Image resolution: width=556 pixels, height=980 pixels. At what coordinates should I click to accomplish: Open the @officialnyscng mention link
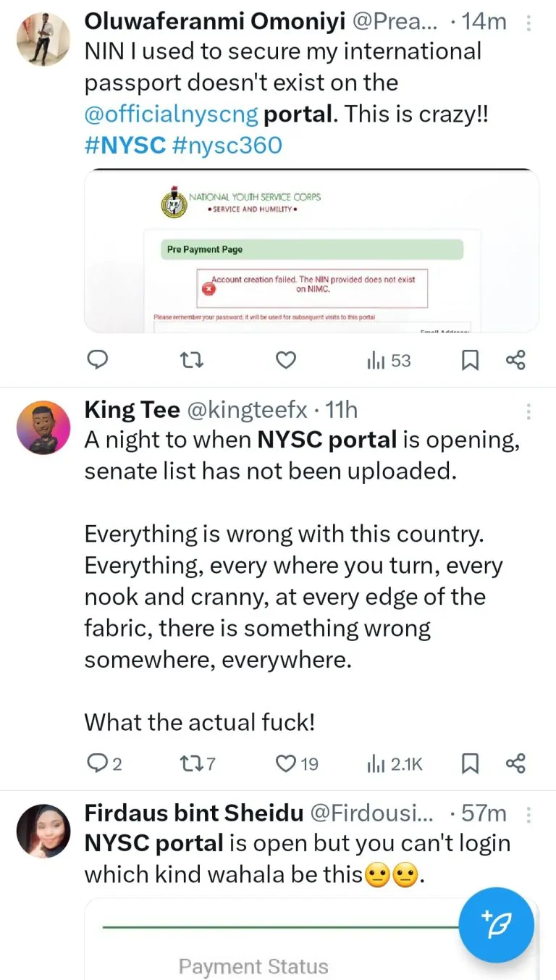[170, 114]
